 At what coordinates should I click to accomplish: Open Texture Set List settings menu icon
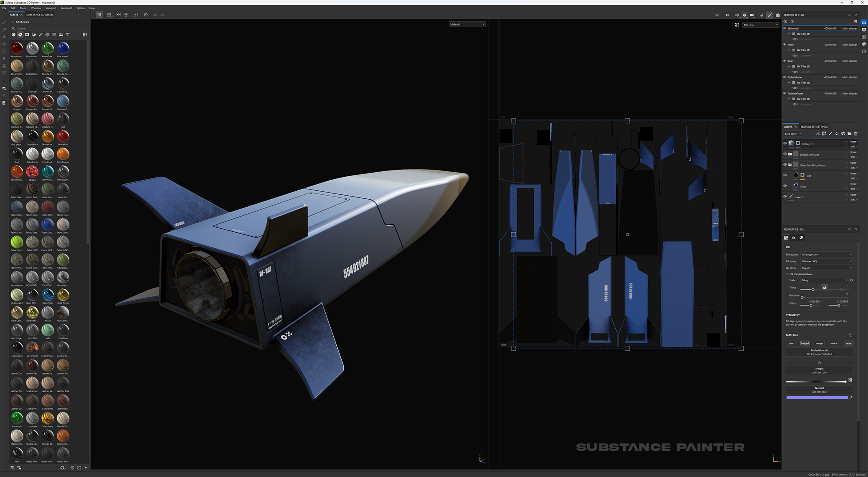[856, 21]
